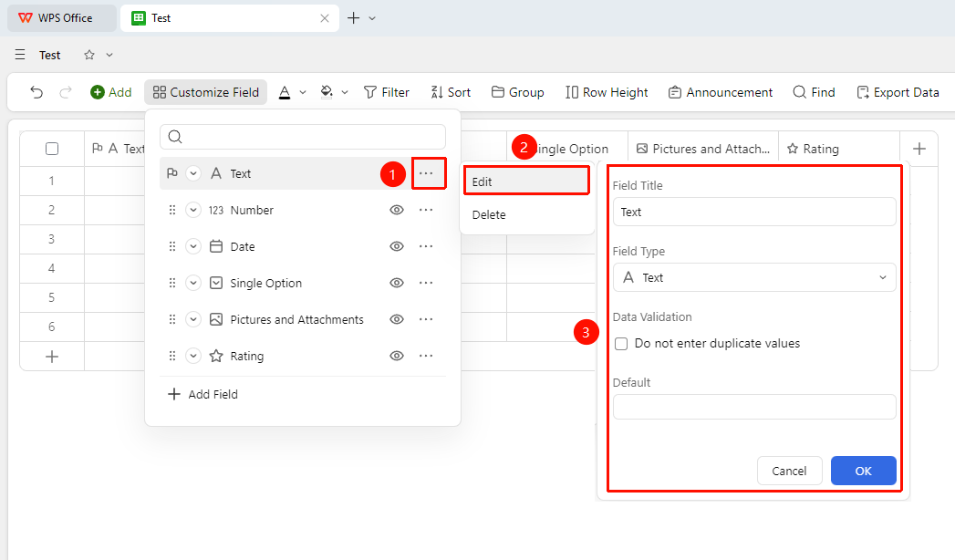Viewport: 955px width, 560px height.
Task: Open Row Height settings
Action: [x=607, y=92]
